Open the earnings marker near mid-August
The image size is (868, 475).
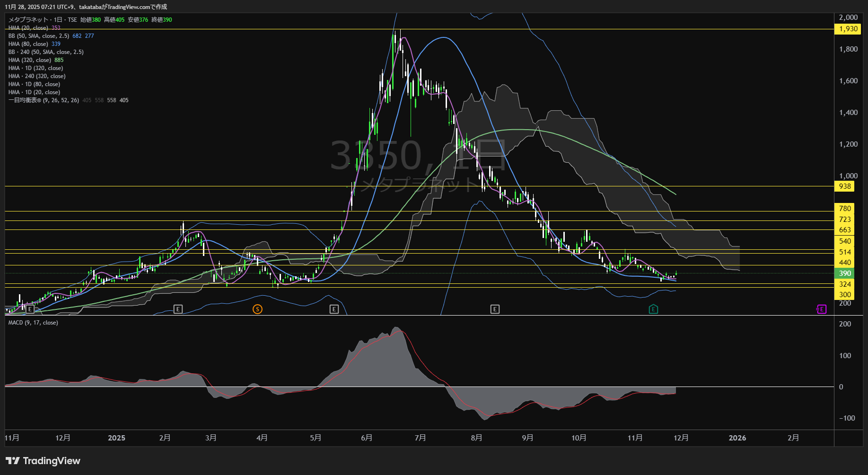(495, 309)
